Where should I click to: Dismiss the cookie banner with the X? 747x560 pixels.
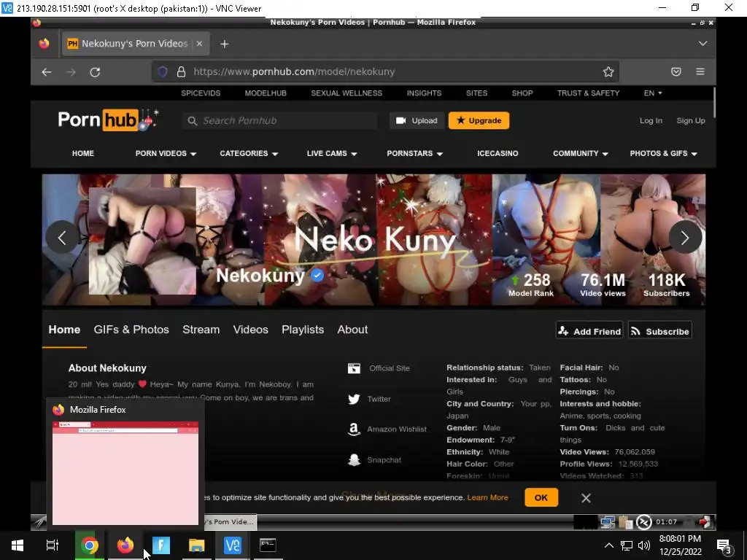[x=586, y=497]
